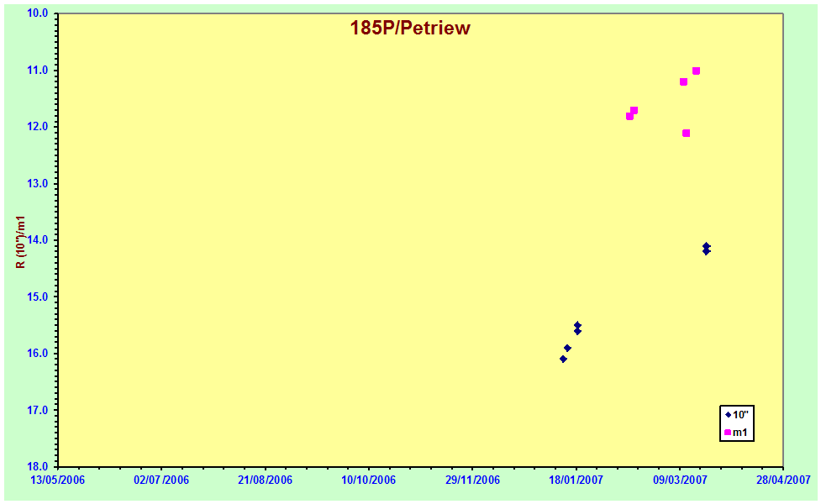Click the 28/04/2007 date label

point(783,480)
